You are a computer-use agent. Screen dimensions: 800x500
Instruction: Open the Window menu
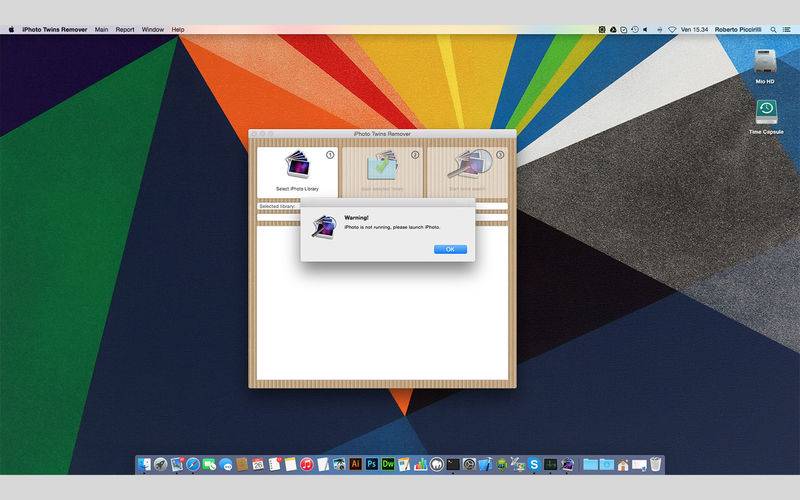[x=153, y=30]
